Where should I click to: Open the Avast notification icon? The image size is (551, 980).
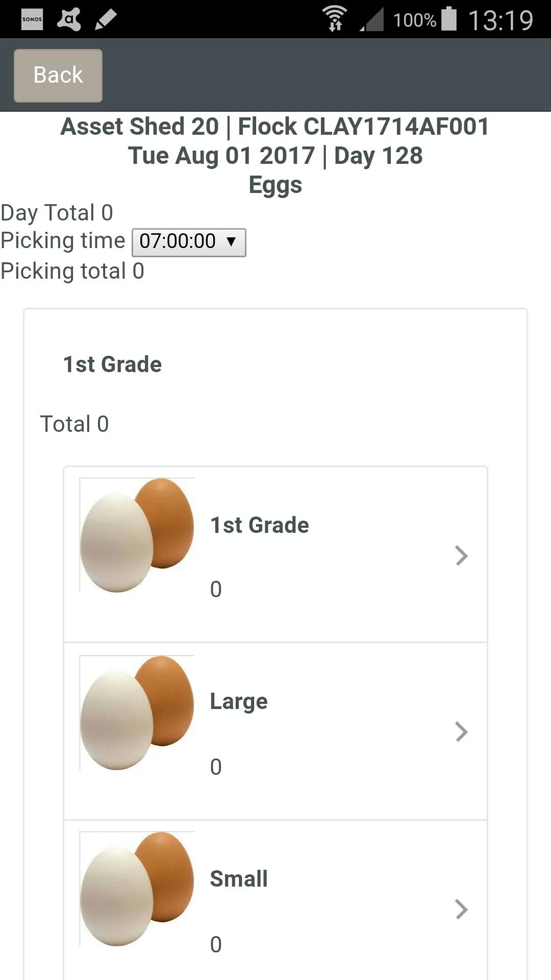coord(69,19)
